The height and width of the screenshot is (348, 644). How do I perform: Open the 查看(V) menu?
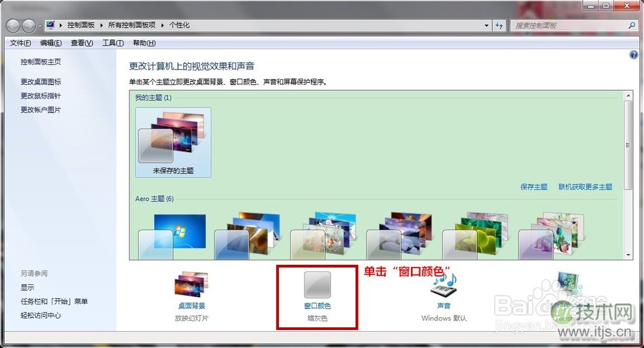82,43
